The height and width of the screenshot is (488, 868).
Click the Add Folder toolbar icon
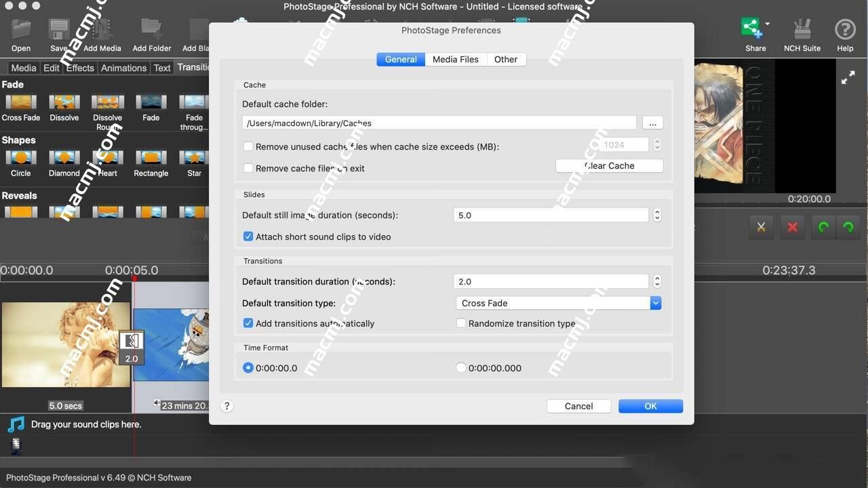(152, 30)
